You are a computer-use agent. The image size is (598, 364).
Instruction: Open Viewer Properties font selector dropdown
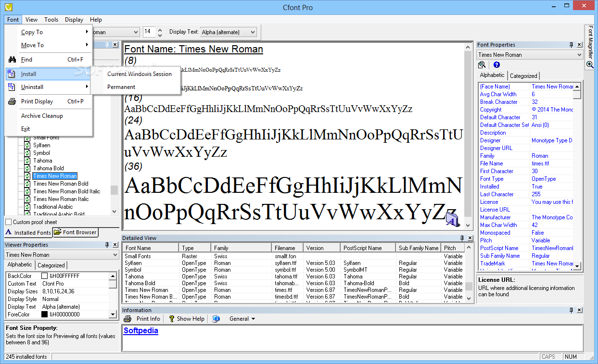pyautogui.click(x=115, y=255)
